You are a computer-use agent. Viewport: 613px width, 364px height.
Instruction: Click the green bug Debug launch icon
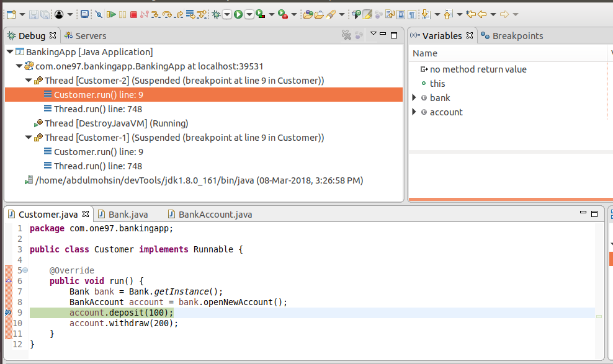coord(215,14)
